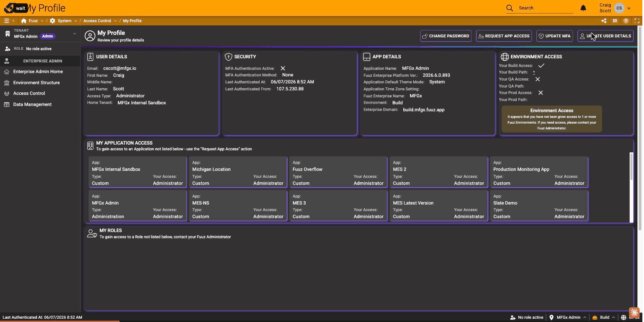The image size is (644, 322).
Task: Toggle fullscreen mode icon
Action: 637,21
